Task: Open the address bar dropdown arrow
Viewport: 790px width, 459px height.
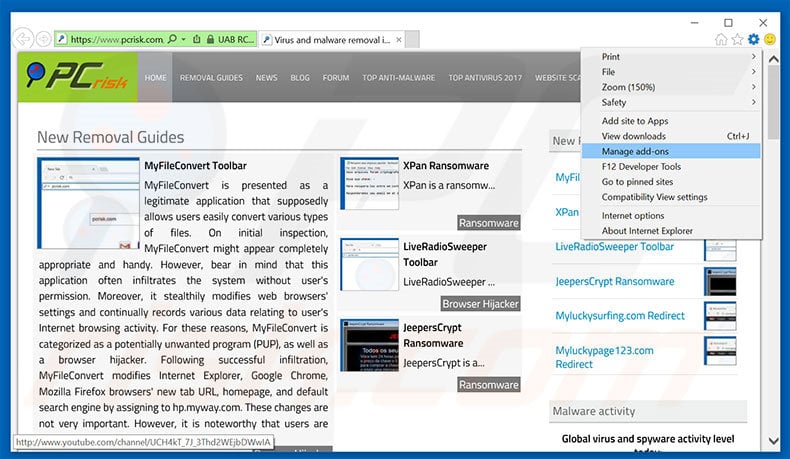Action: 183,39
